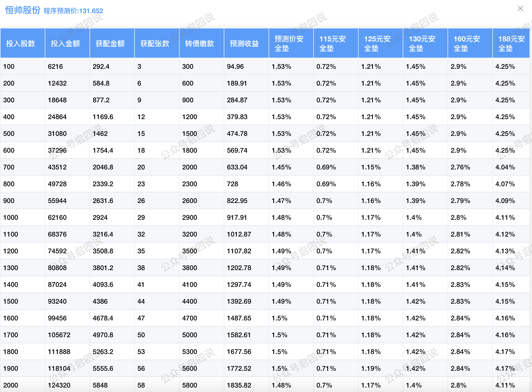Click the 115元安全垫 column header
This screenshot has height=392, width=532.
click(333, 43)
